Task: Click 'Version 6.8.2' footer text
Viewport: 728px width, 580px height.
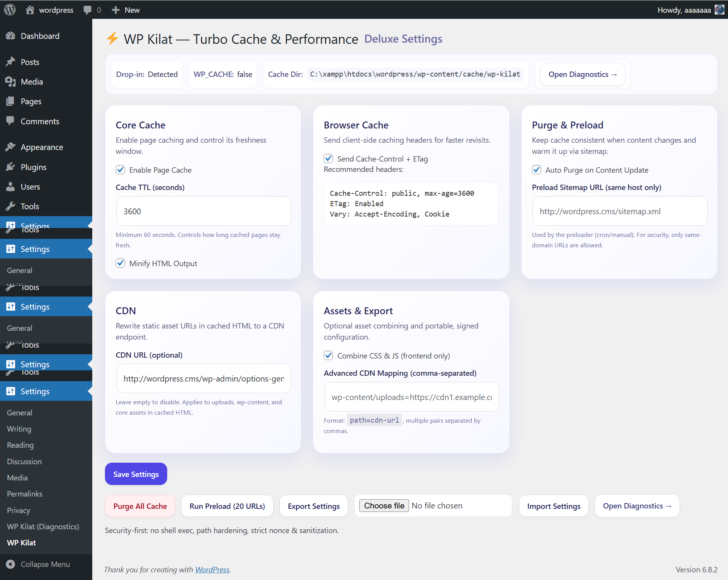Action: (x=696, y=569)
